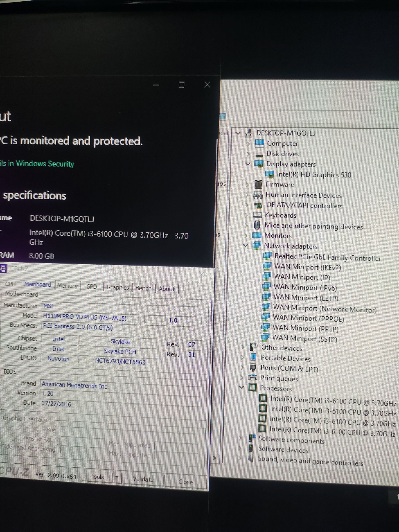Maximize the Settings About window
The height and width of the screenshot is (532, 399).
pos(182,85)
